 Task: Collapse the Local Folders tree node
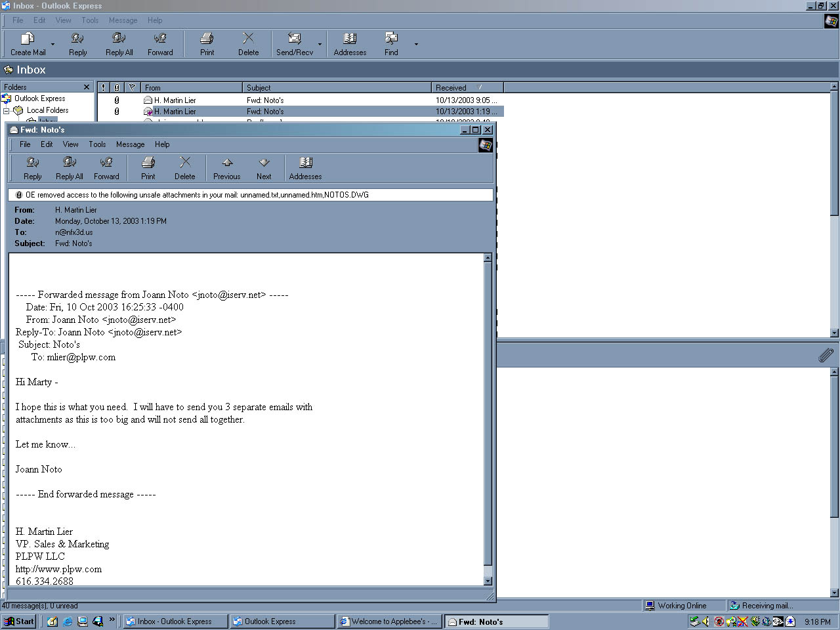click(x=6, y=111)
